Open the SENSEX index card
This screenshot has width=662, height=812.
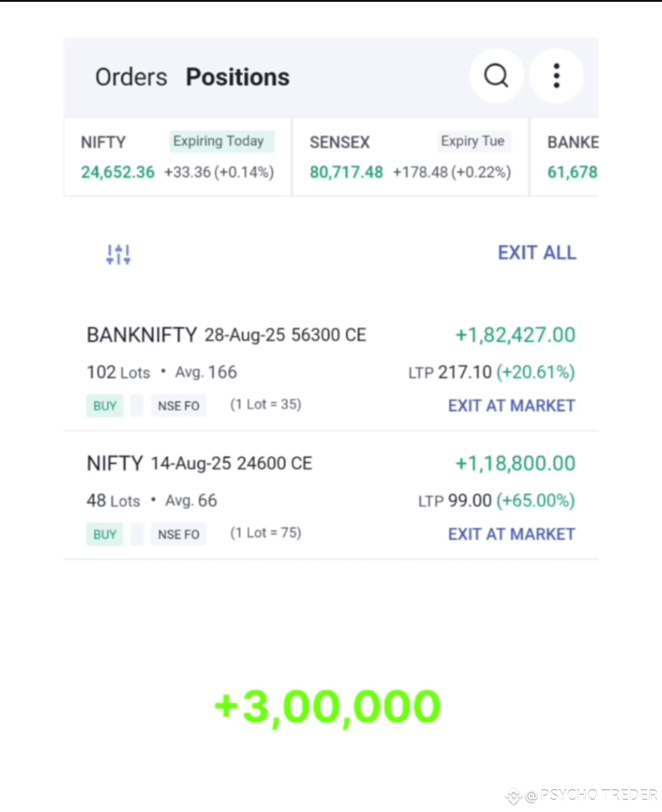click(410, 157)
